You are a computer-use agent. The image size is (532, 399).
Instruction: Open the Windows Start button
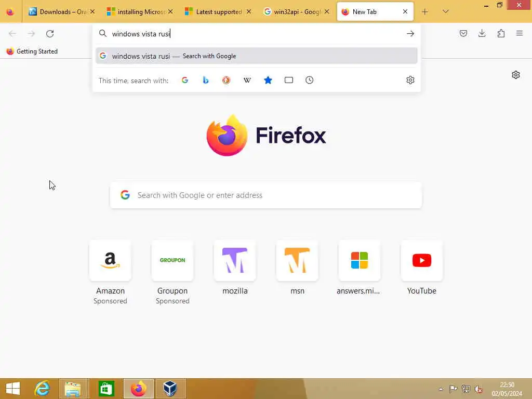13,389
